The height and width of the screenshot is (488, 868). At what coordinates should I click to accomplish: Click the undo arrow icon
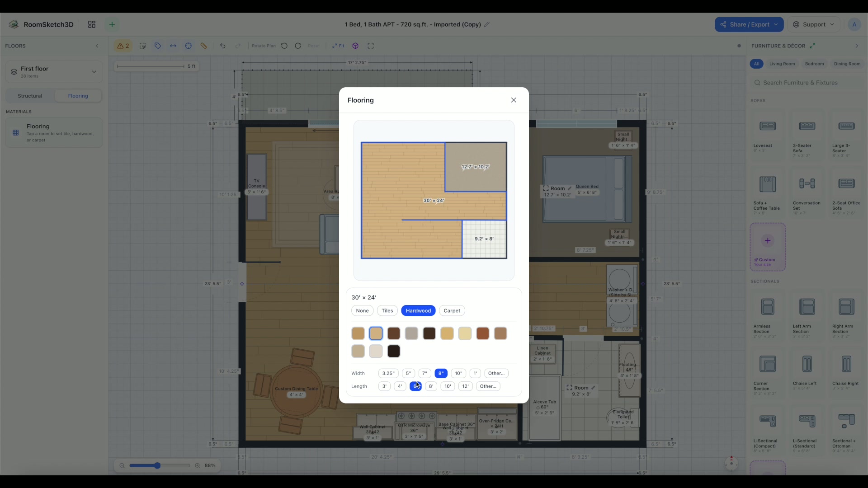[x=223, y=46]
